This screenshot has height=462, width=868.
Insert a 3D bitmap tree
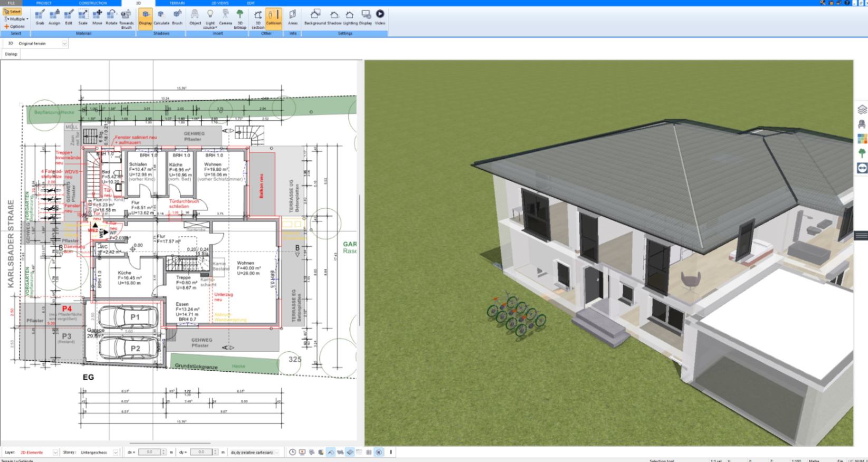pyautogui.click(x=240, y=19)
